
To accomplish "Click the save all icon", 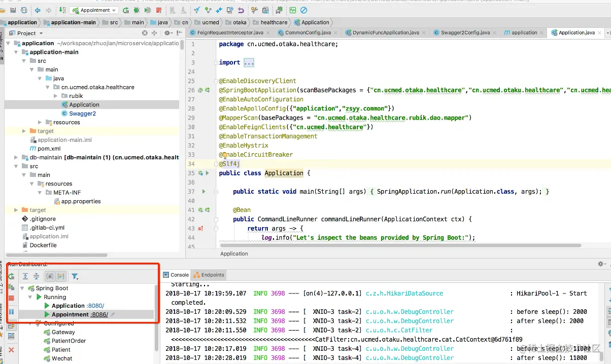I will (13, 10).
